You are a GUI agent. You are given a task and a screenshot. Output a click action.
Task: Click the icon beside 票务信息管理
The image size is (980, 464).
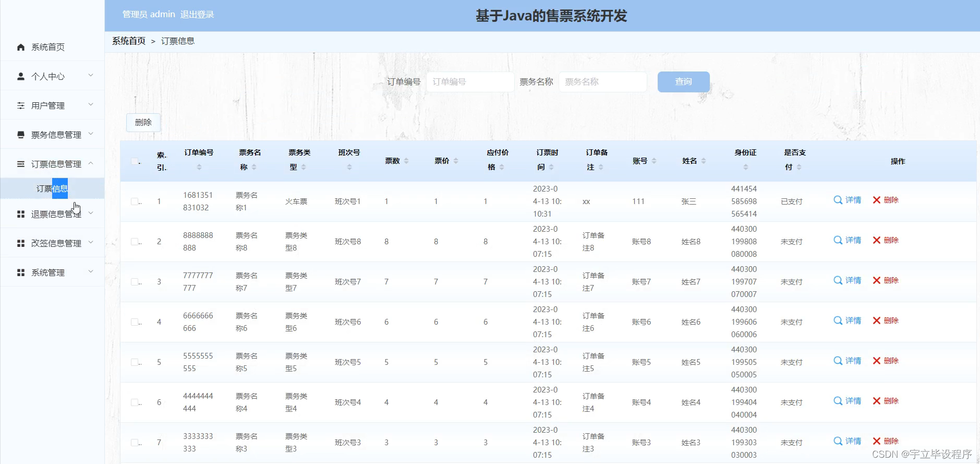pyautogui.click(x=21, y=135)
